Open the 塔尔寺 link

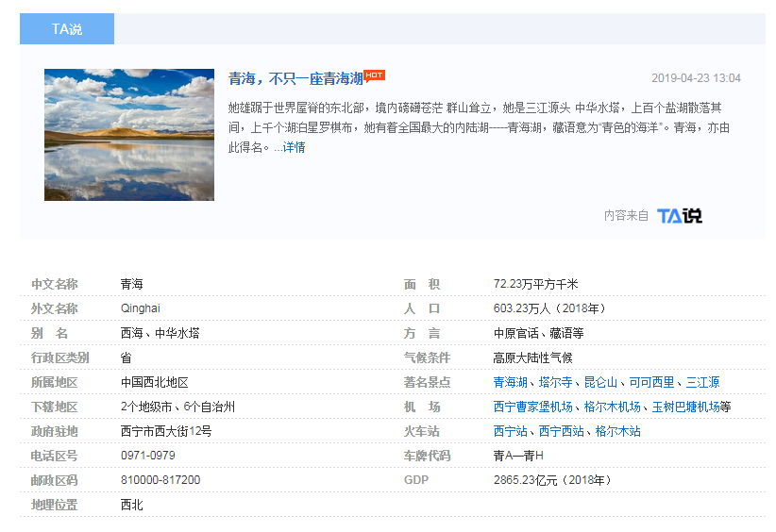[555, 382]
